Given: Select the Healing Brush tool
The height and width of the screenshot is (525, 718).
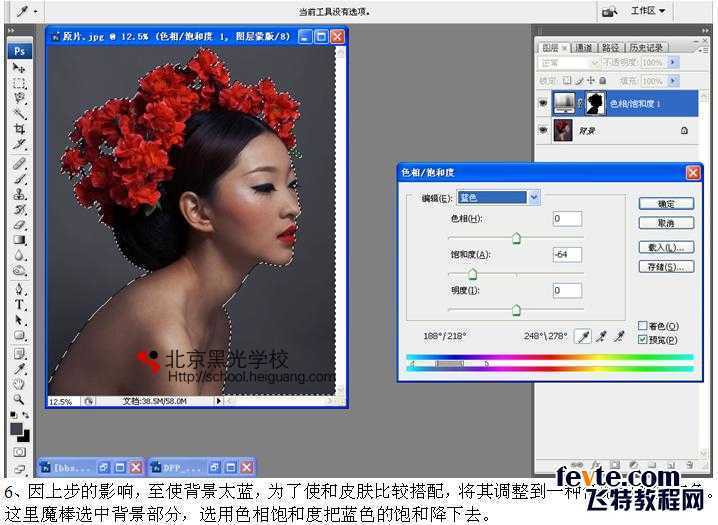Looking at the screenshot, I should [19, 163].
